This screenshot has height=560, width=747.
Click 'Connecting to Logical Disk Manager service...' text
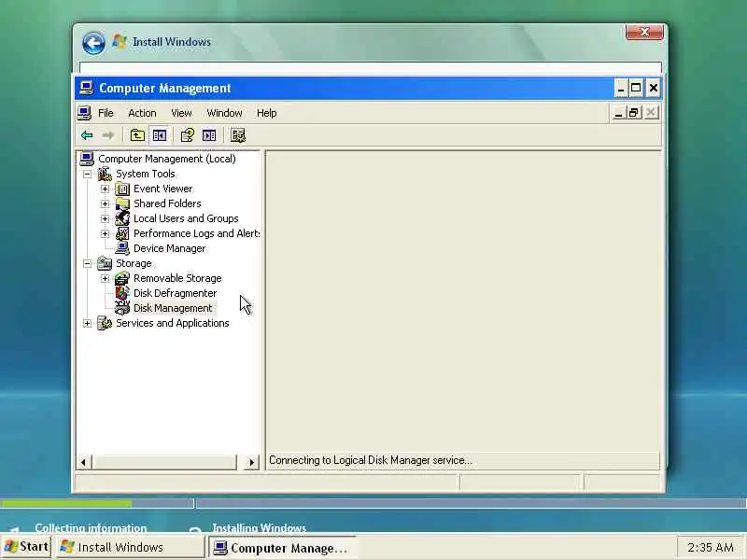click(x=371, y=460)
